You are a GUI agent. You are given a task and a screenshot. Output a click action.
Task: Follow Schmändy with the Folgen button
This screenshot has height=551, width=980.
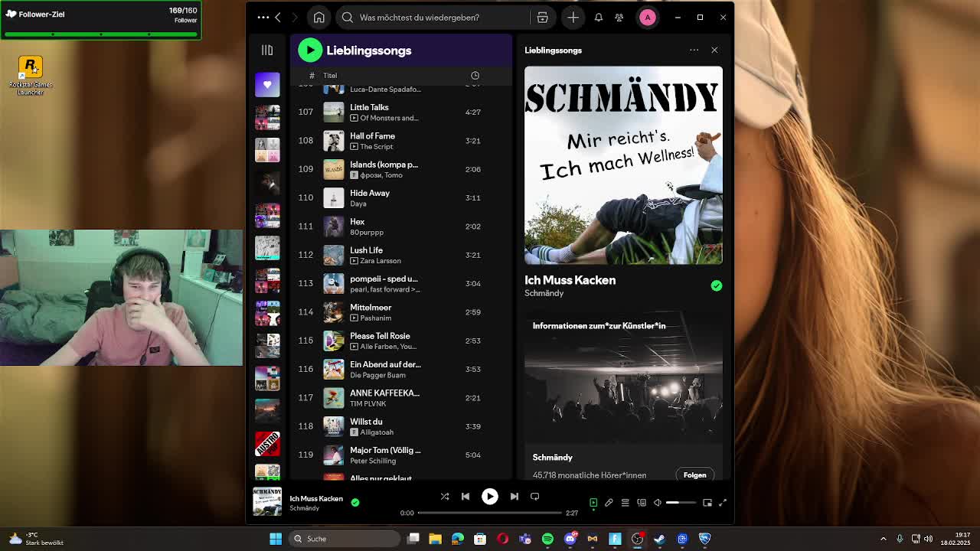[x=694, y=475]
